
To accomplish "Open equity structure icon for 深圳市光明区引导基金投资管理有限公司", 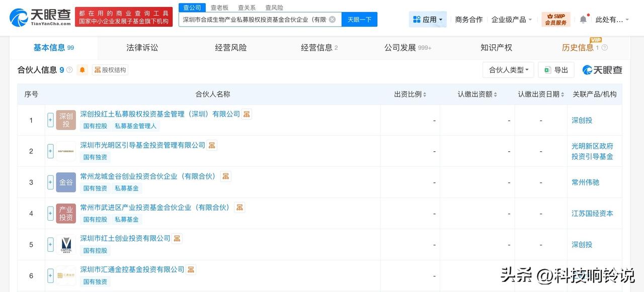I will click(212, 145).
